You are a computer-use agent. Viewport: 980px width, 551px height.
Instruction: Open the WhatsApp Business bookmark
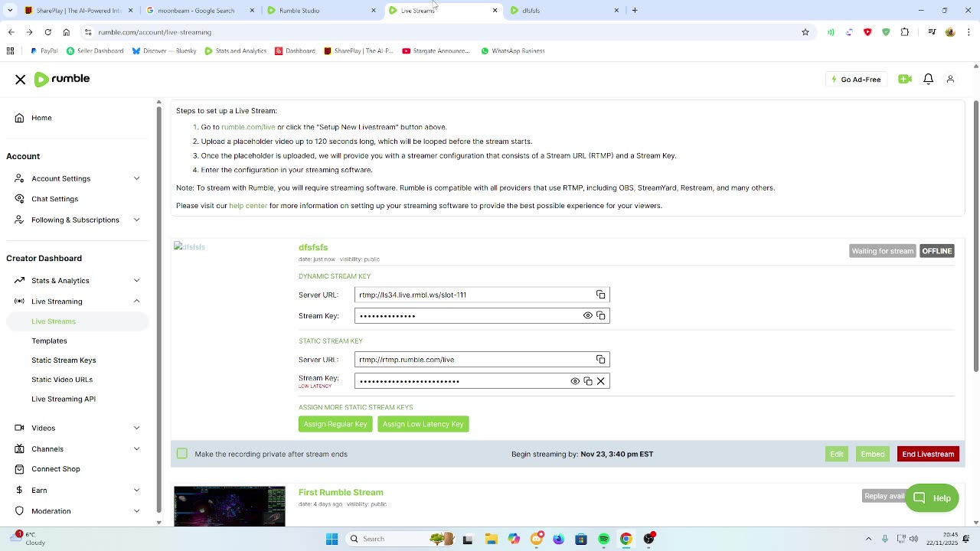pos(513,51)
